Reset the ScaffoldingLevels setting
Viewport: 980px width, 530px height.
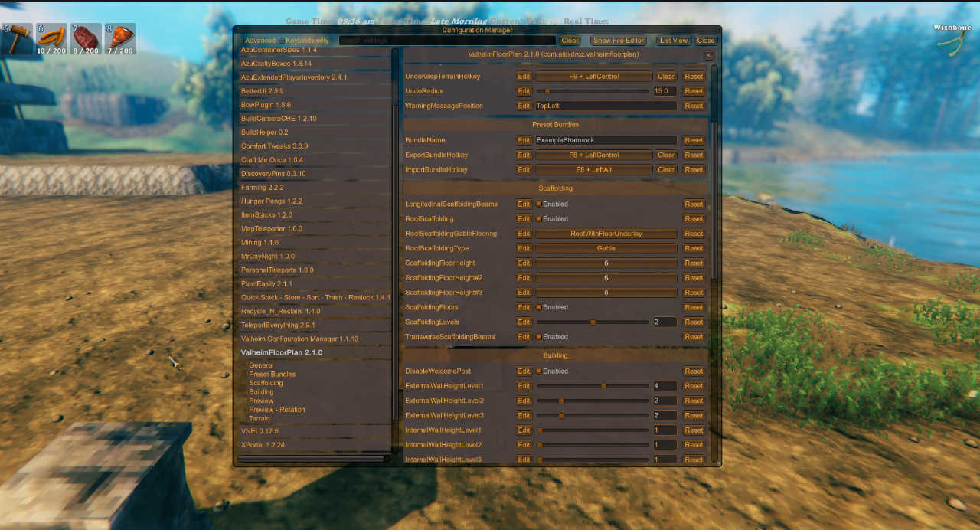coord(694,322)
